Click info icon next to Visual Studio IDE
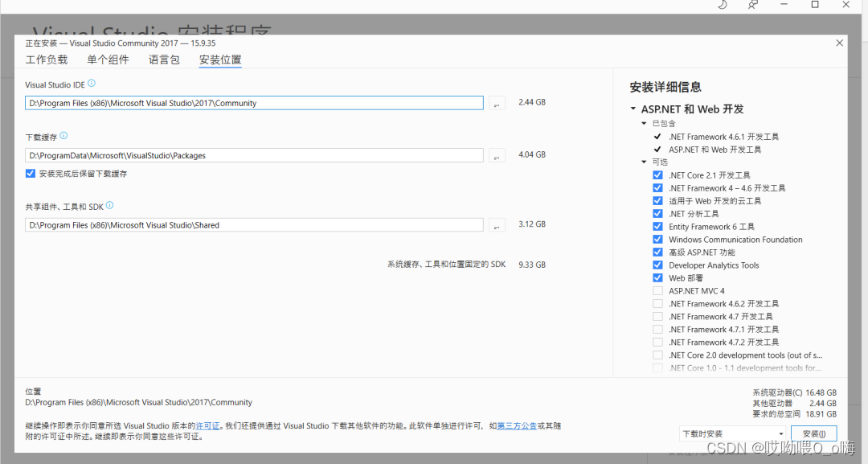Image resolution: width=868 pixels, height=464 pixels. tap(92, 84)
